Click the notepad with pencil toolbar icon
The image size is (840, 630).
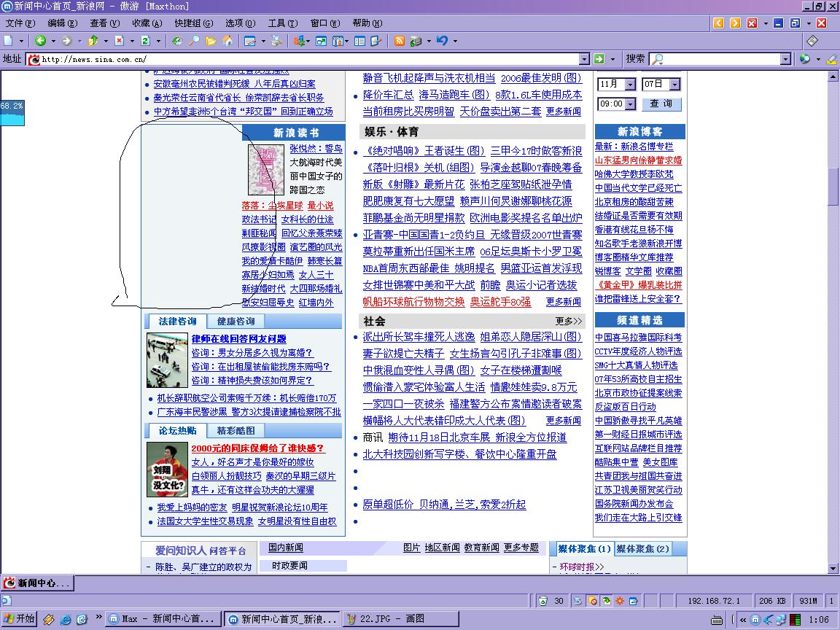click(x=376, y=41)
